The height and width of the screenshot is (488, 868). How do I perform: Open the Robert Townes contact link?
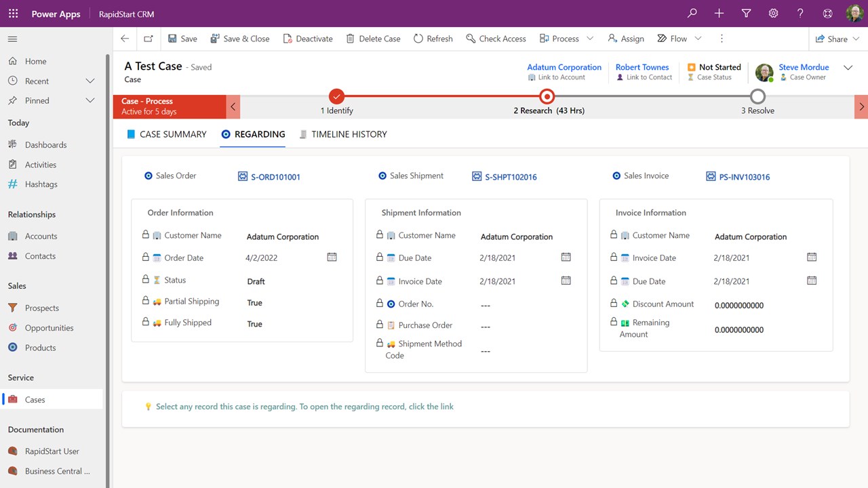tap(642, 67)
